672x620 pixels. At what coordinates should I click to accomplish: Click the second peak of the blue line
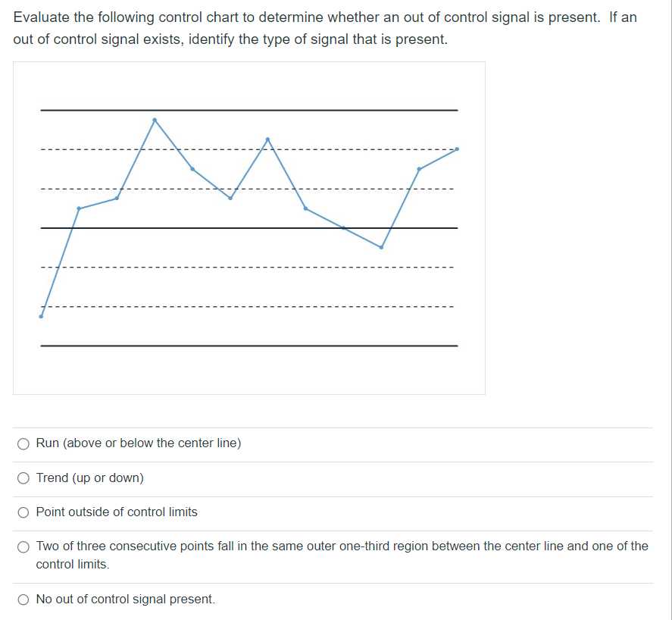click(x=267, y=138)
